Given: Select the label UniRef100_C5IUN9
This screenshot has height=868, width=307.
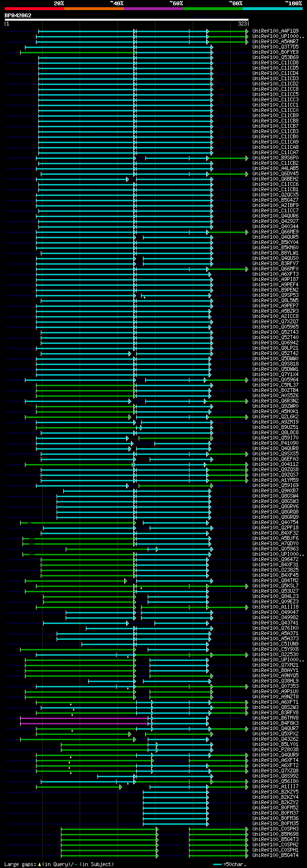Looking at the screenshot, I should (x=275, y=644).
